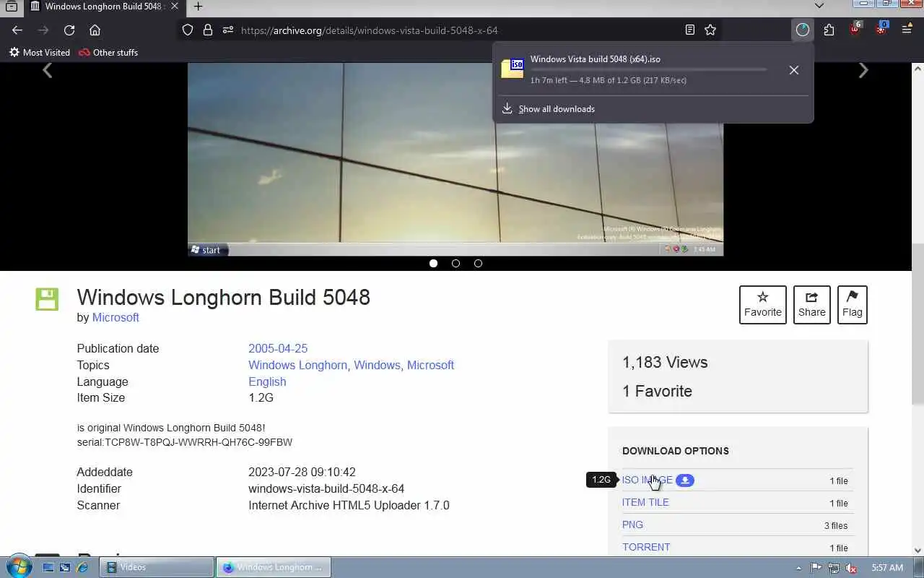Open the network tray icon

tap(834, 568)
